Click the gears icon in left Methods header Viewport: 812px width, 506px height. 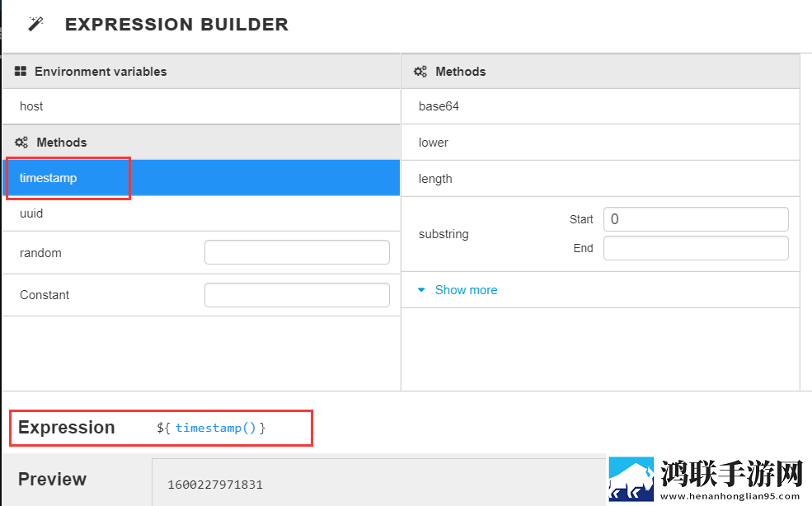pyautogui.click(x=21, y=143)
